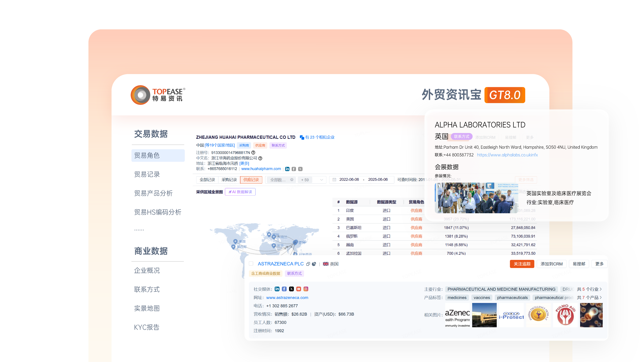Click the 关注追踪 button

[x=522, y=264]
